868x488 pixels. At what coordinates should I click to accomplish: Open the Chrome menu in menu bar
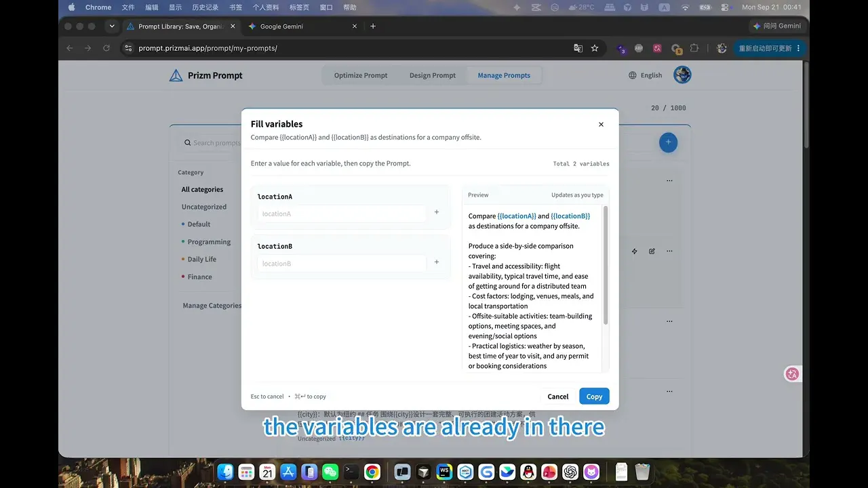98,7
